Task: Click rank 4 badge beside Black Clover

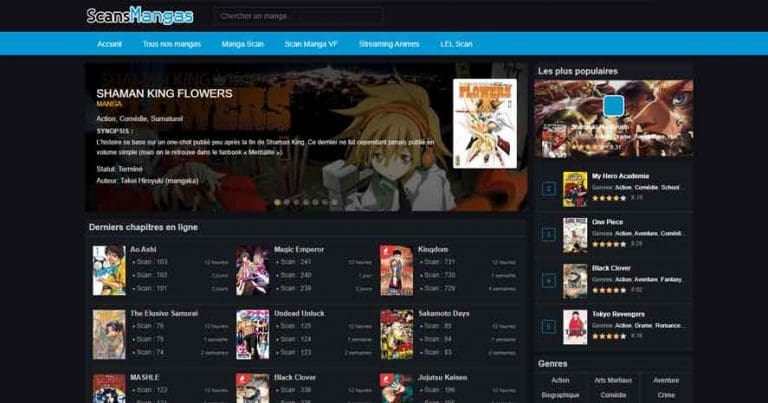Action: click(549, 281)
